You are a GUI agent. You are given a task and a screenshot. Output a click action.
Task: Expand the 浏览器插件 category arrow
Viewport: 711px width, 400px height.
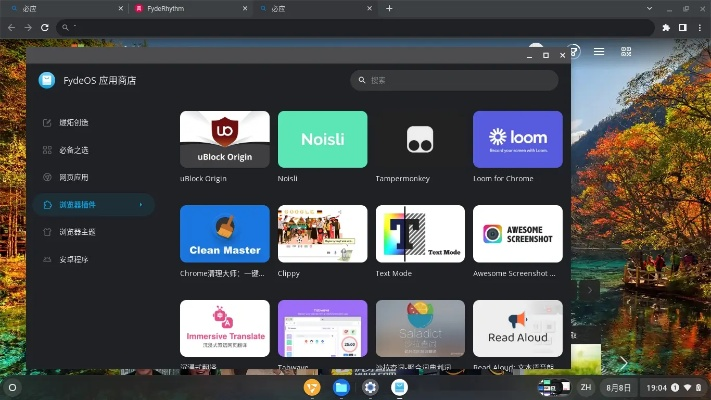tap(141, 205)
